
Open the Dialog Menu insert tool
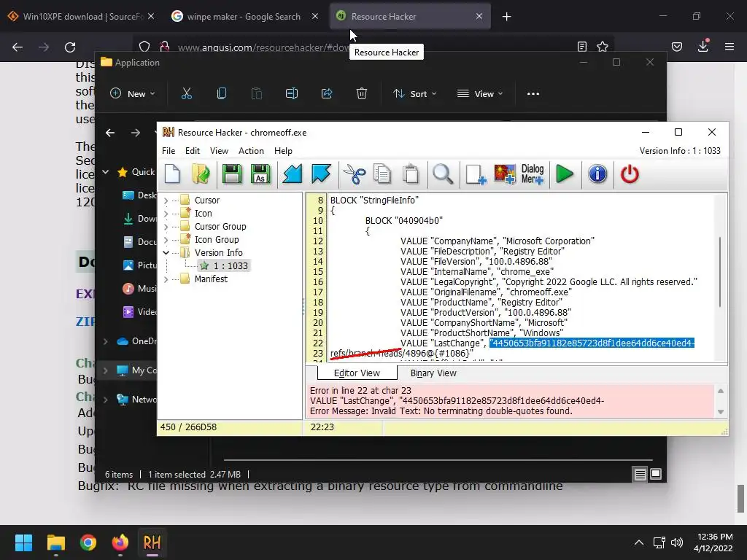(532, 174)
